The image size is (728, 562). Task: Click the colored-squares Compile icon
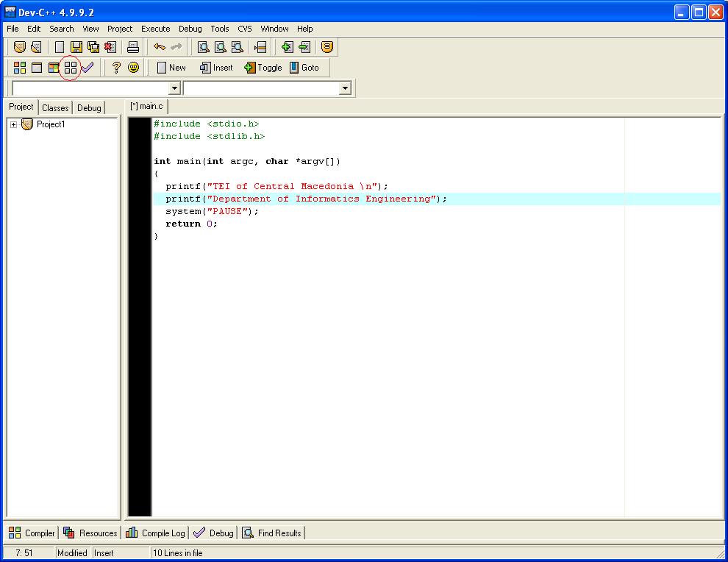coord(20,68)
